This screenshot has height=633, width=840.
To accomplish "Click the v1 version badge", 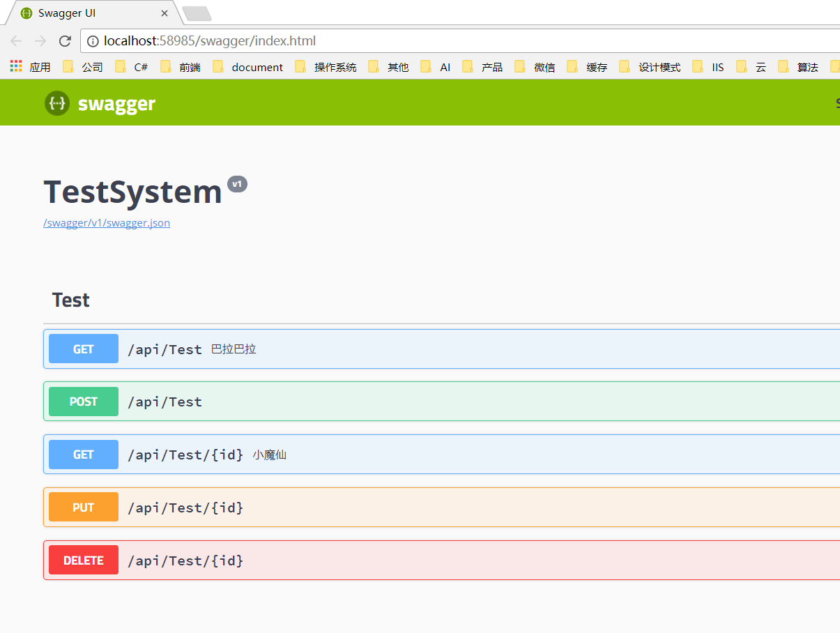I will pyautogui.click(x=237, y=185).
